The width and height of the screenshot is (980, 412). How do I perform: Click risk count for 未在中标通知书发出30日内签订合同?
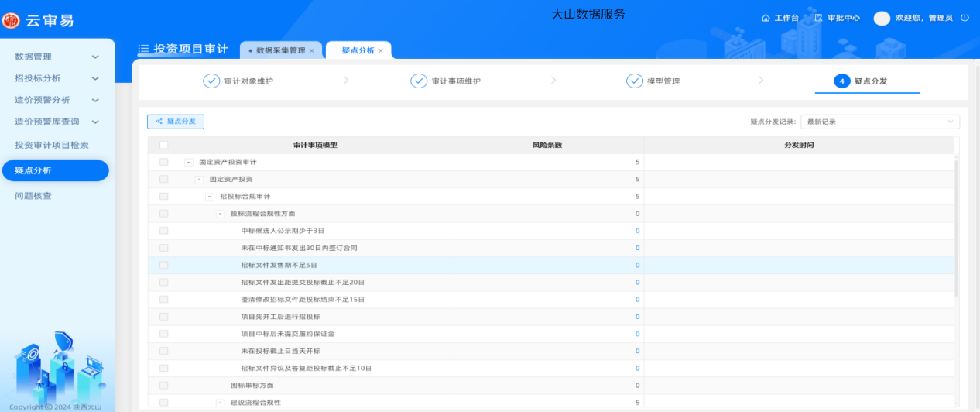click(x=638, y=248)
